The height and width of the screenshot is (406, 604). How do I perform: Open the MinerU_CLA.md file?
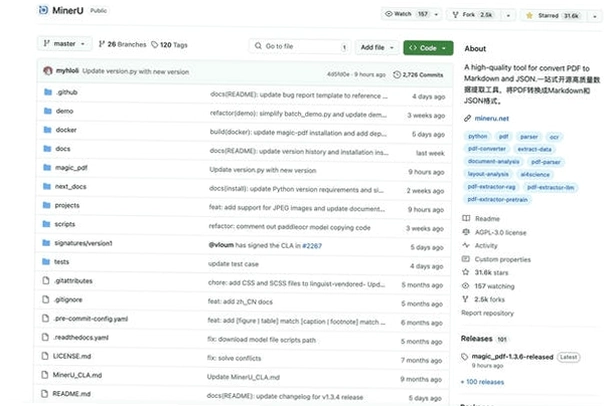click(x=77, y=375)
